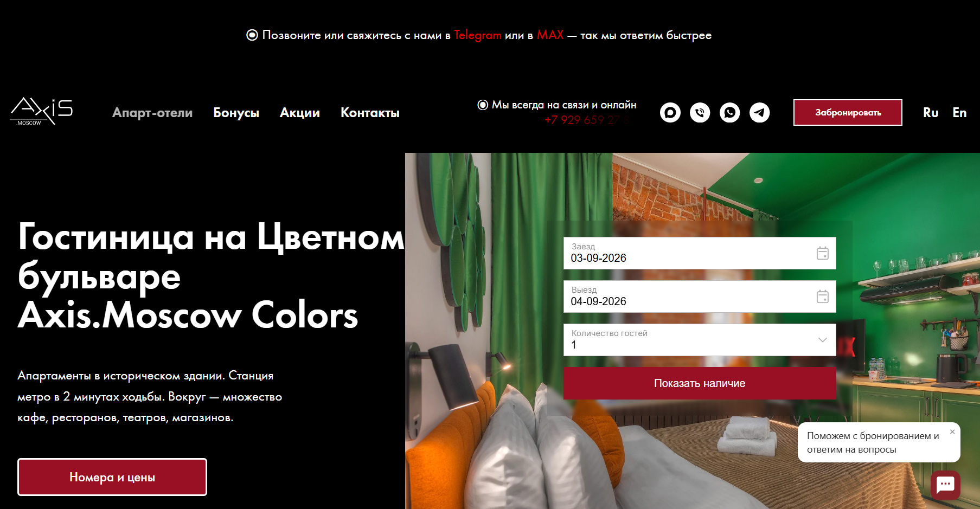The width and height of the screenshot is (980, 509).
Task: Open the WhatsApp chat icon
Action: tap(730, 113)
